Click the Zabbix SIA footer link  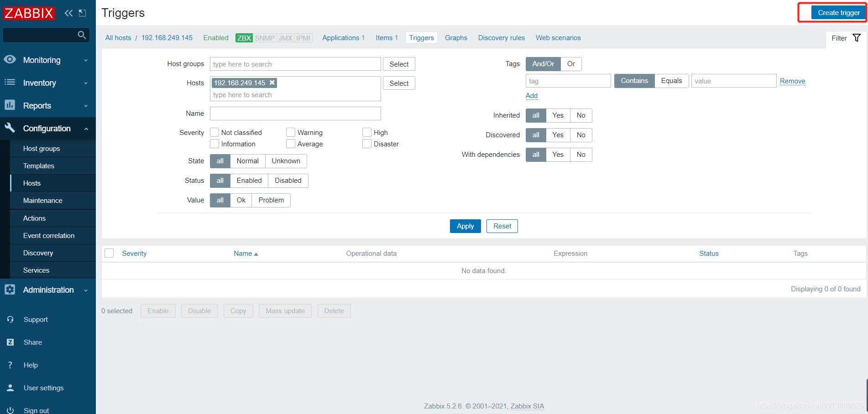tap(527, 406)
